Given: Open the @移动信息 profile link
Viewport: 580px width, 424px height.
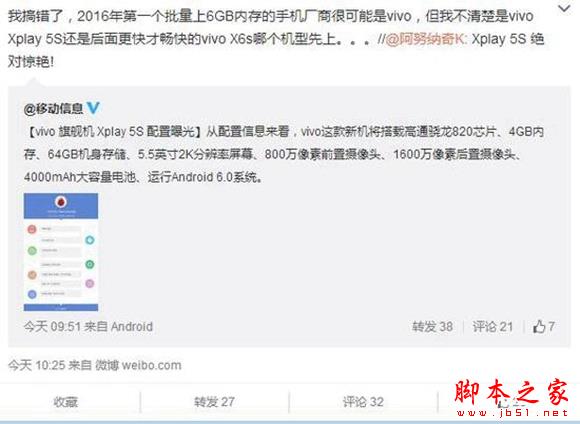Looking at the screenshot, I should [54, 108].
